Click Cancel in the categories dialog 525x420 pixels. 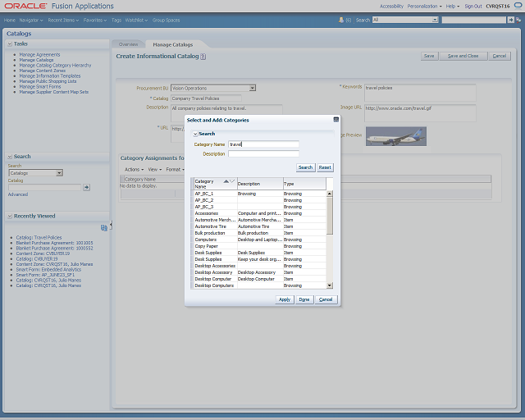tap(326, 299)
